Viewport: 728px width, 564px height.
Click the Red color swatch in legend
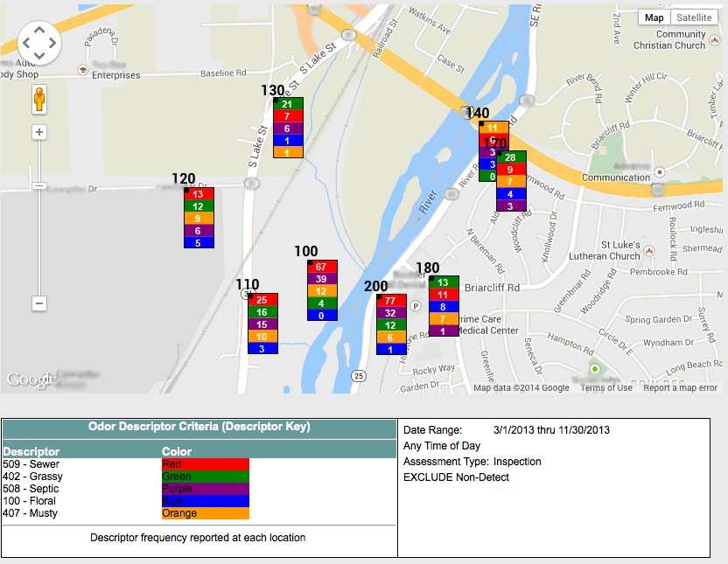click(x=206, y=464)
